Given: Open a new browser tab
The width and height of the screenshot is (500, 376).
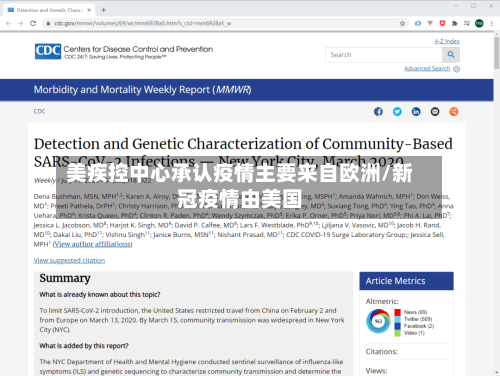Looking at the screenshot, I should click(103, 10).
